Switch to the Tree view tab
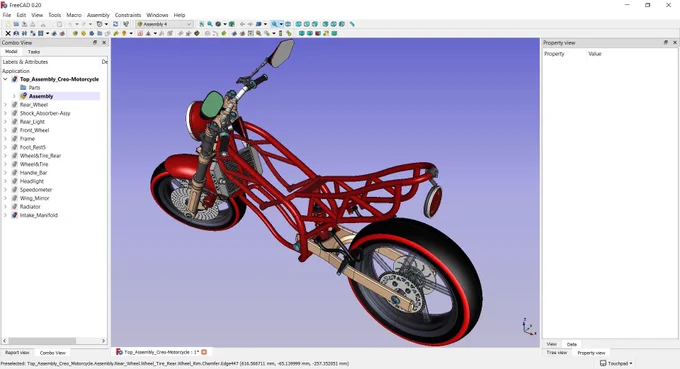This screenshot has width=680, height=369. [x=556, y=353]
